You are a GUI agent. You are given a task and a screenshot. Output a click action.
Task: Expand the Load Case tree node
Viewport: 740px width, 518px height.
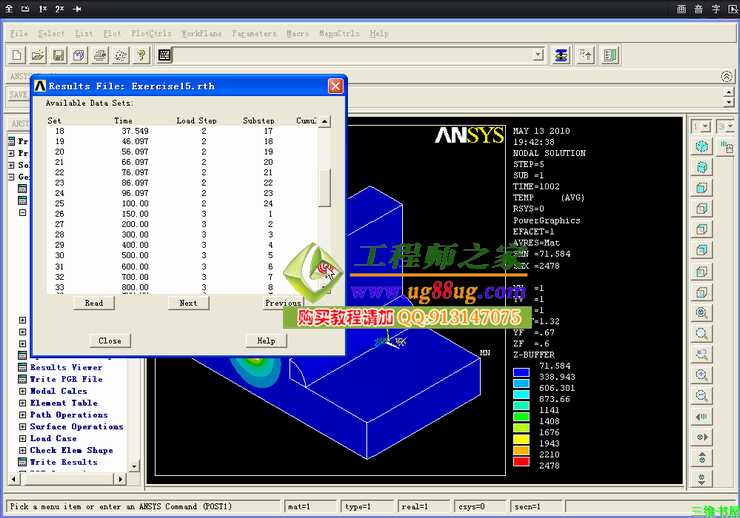click(x=22, y=438)
